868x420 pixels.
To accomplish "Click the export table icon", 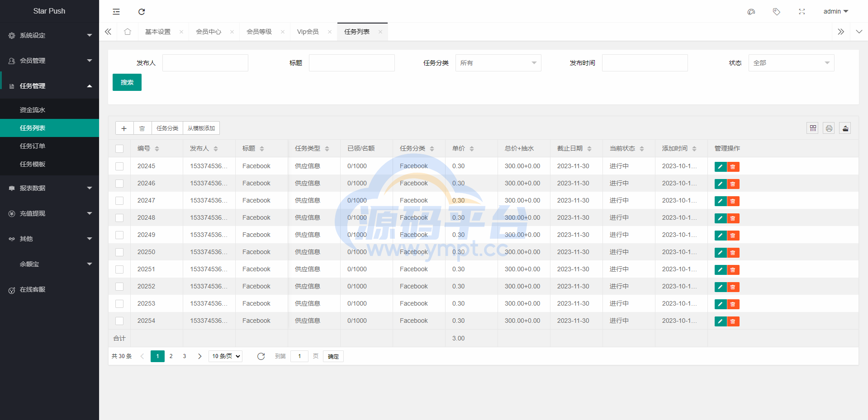I will [x=845, y=128].
